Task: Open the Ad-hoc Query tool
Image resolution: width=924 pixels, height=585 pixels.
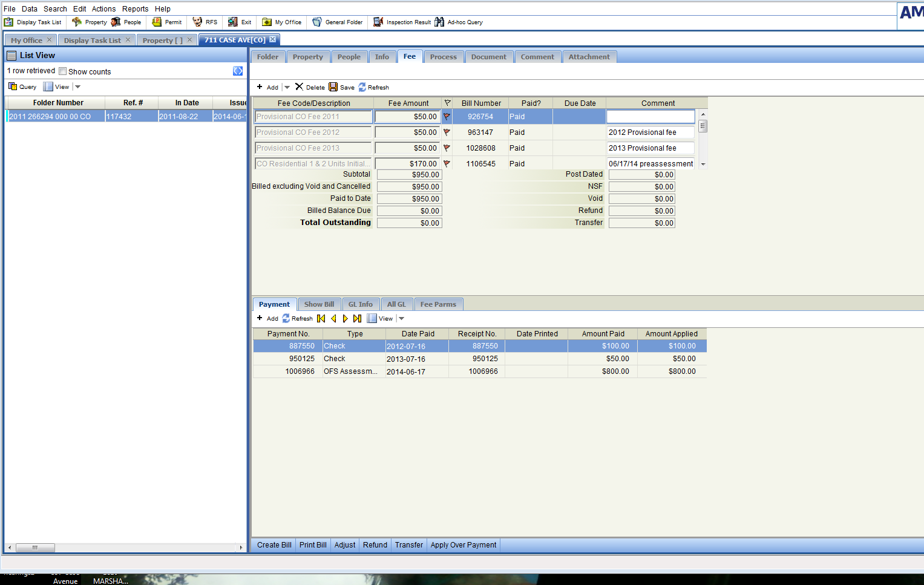Action: (440, 22)
